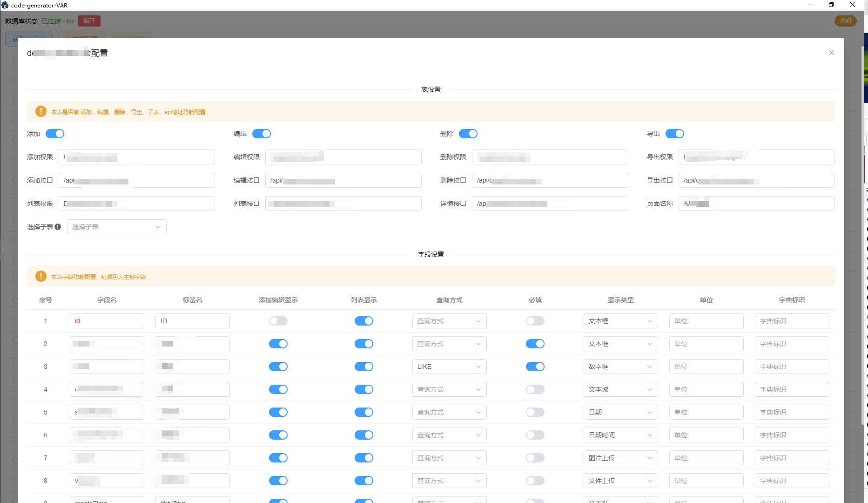Viewport: 868px width, 503px height.
Task: Click the 列表权限 input field
Action: pyautogui.click(x=137, y=204)
